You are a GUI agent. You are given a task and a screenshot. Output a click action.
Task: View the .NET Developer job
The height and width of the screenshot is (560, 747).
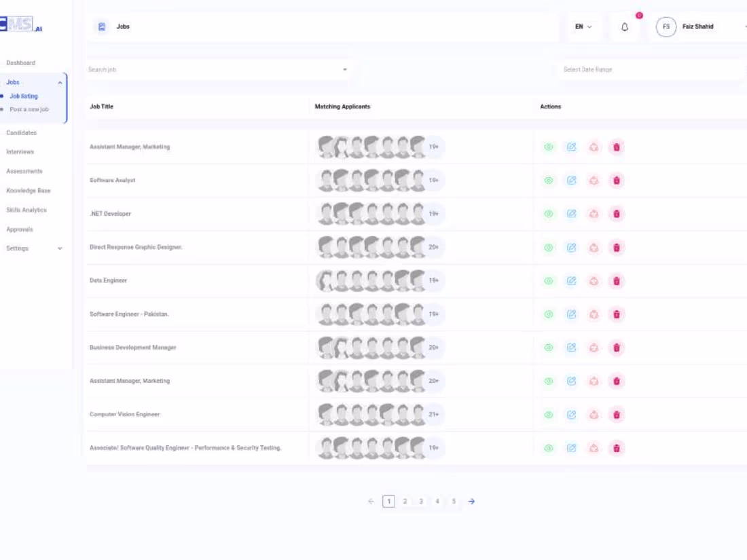[548, 214]
